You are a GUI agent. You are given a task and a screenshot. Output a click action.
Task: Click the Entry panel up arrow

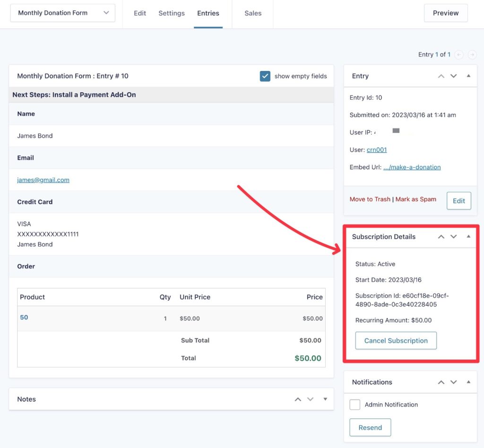[441, 76]
